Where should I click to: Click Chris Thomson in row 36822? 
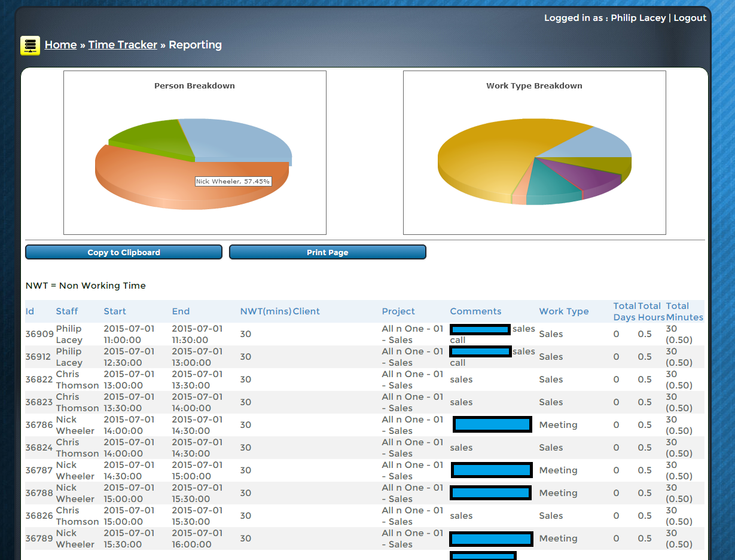tap(77, 380)
